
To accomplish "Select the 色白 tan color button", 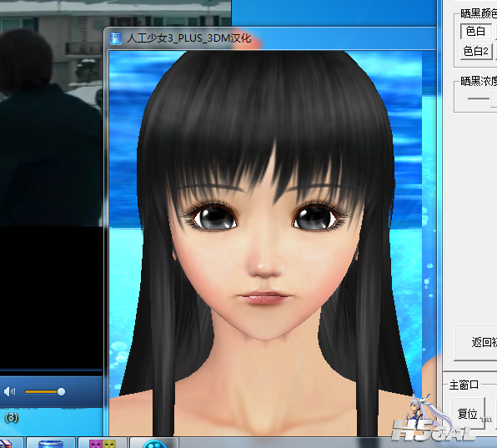I will coord(476,31).
